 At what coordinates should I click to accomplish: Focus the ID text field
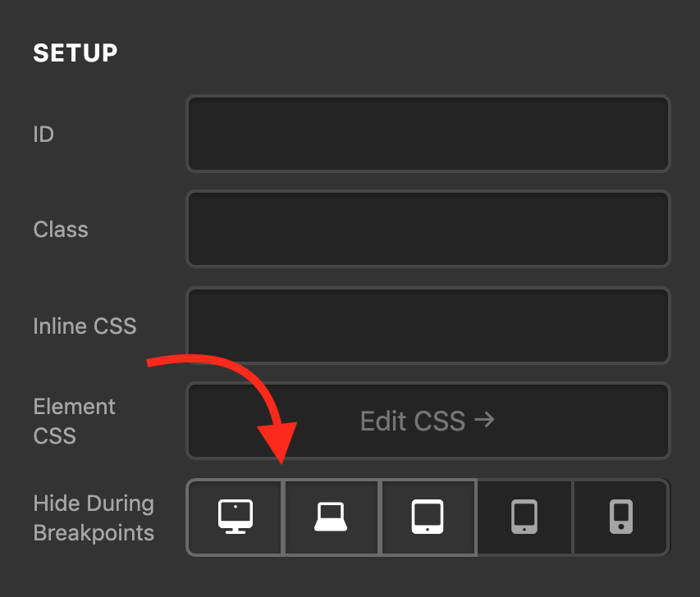pos(428,134)
